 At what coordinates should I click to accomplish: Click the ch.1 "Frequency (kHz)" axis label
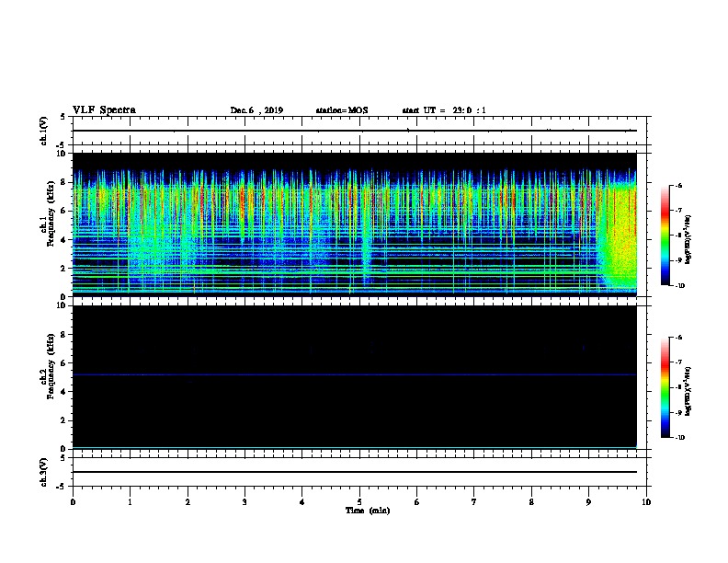[51, 213]
